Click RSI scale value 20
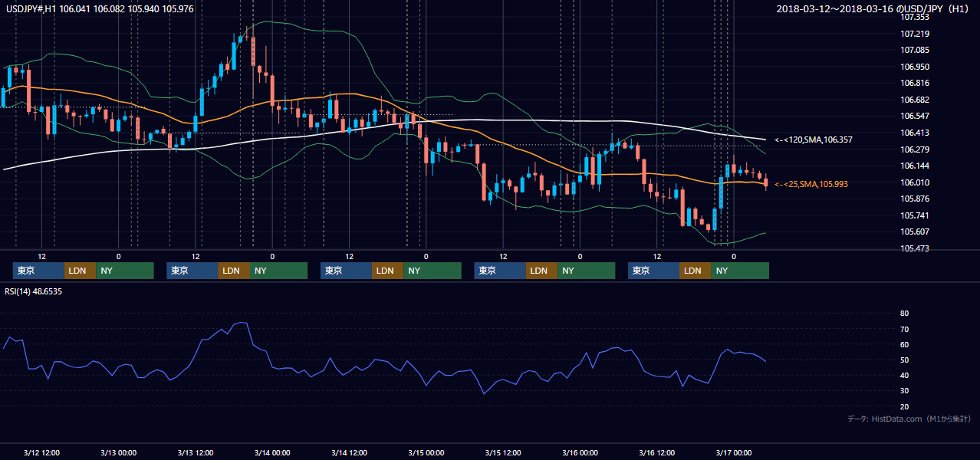This screenshot has width=980, height=460. coord(904,406)
